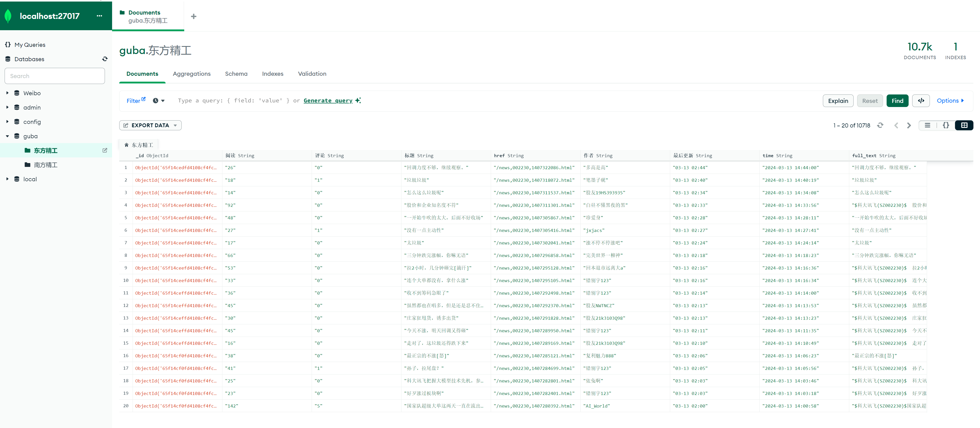
Task: Refresh the document count
Action: pyautogui.click(x=880, y=125)
